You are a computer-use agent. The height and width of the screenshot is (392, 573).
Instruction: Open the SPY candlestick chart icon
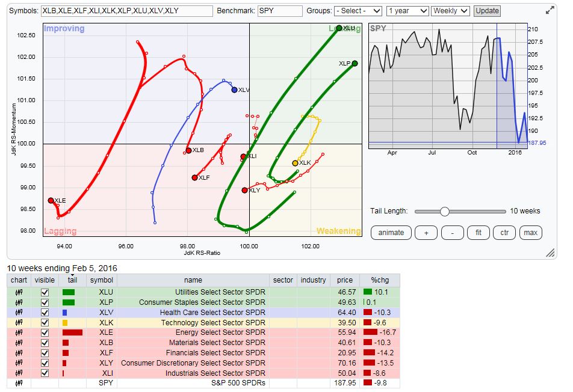[x=19, y=383]
